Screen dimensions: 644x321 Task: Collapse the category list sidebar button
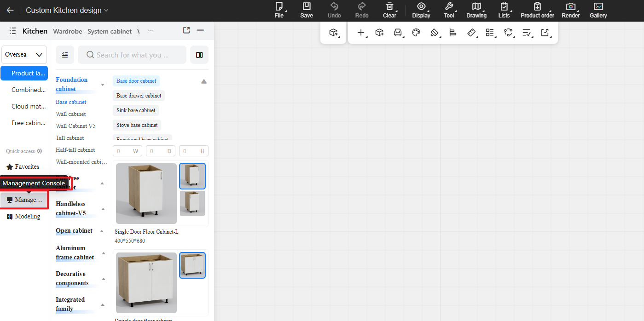click(65, 55)
